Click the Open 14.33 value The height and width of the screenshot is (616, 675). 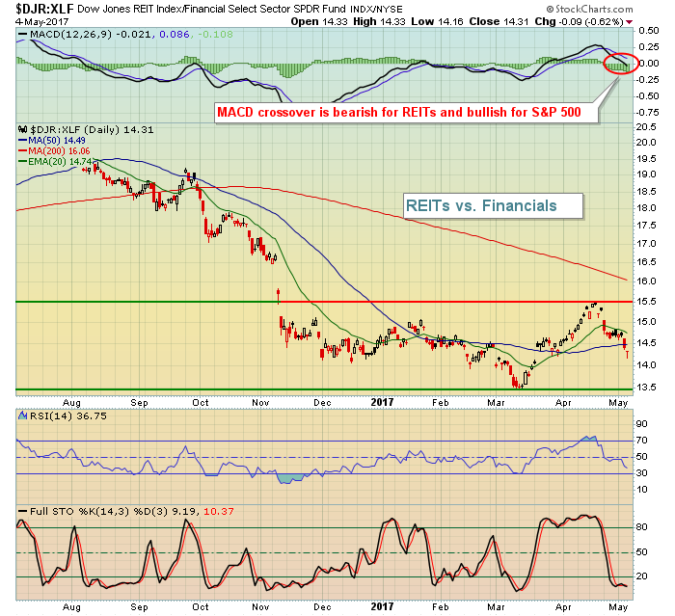pyautogui.click(x=319, y=21)
